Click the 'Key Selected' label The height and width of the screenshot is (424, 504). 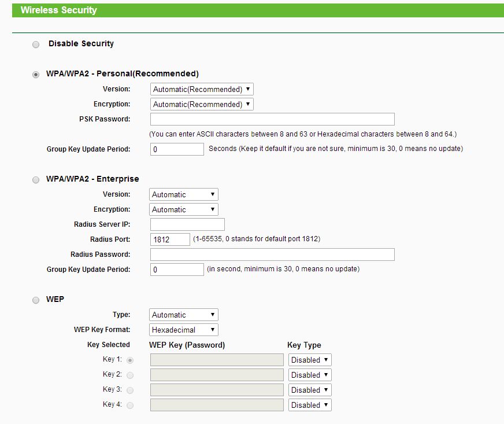(109, 345)
